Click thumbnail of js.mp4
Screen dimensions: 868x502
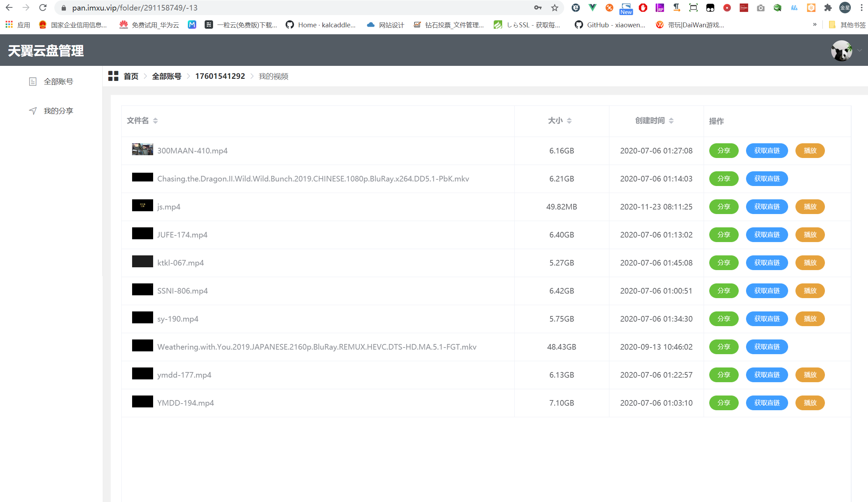click(143, 205)
